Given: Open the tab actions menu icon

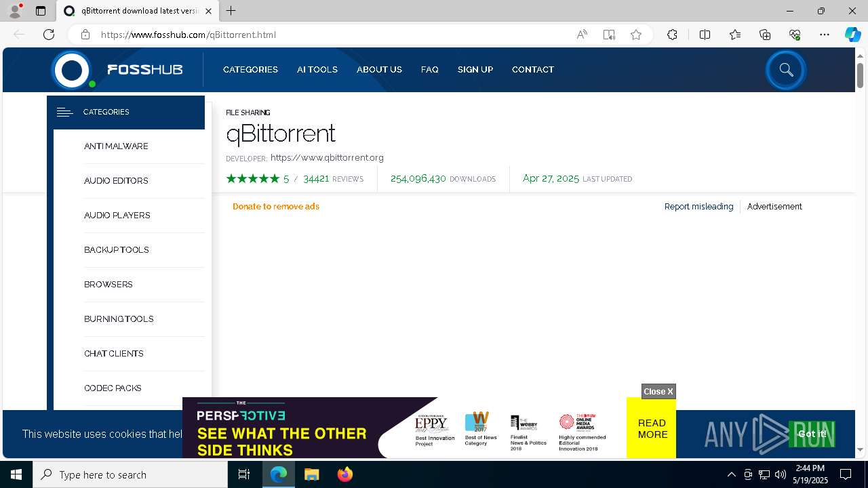Looking at the screenshot, I should pyautogui.click(x=41, y=11).
